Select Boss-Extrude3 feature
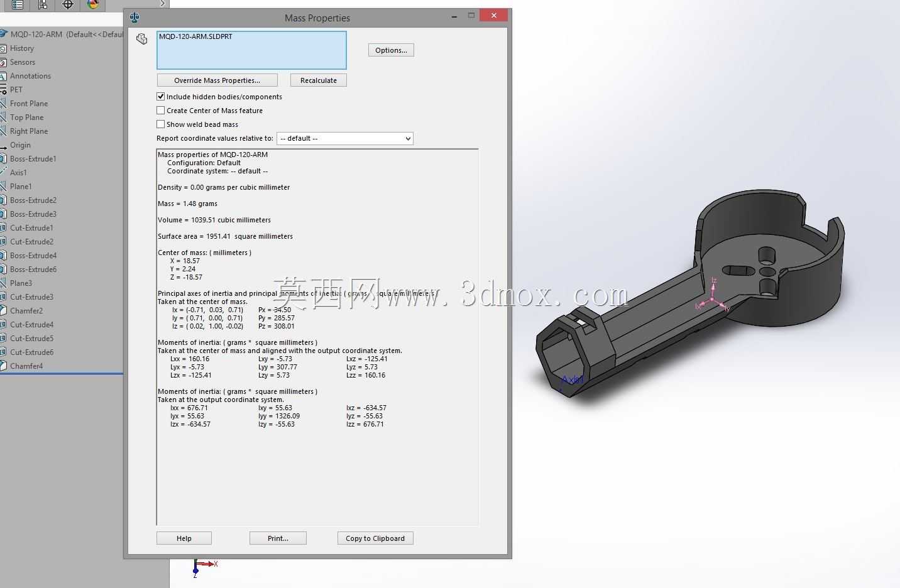 pyautogui.click(x=33, y=214)
